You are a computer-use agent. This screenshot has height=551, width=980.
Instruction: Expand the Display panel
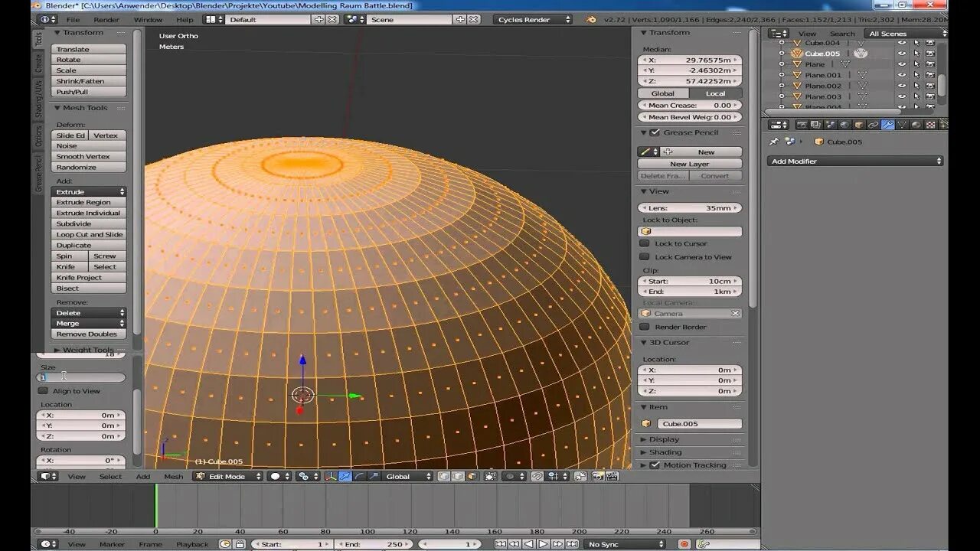coord(663,439)
